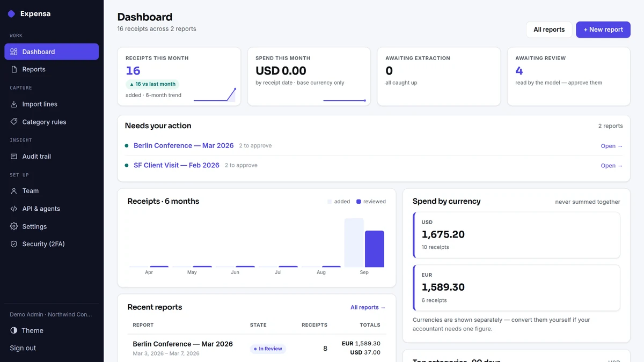This screenshot has width=644, height=362.
Task: Click the Audit trail list icon
Action: click(x=14, y=157)
